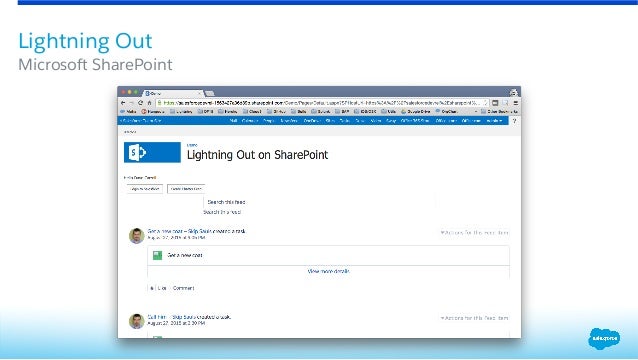Select the active browser tab
Image resolution: width=638 pixels, height=360 pixels.
click(x=173, y=93)
